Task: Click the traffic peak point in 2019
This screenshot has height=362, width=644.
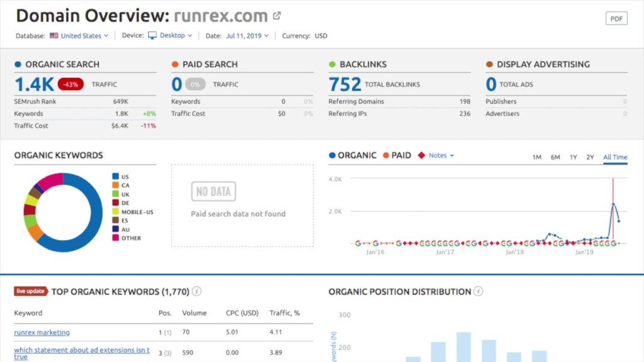Action: click(x=613, y=204)
